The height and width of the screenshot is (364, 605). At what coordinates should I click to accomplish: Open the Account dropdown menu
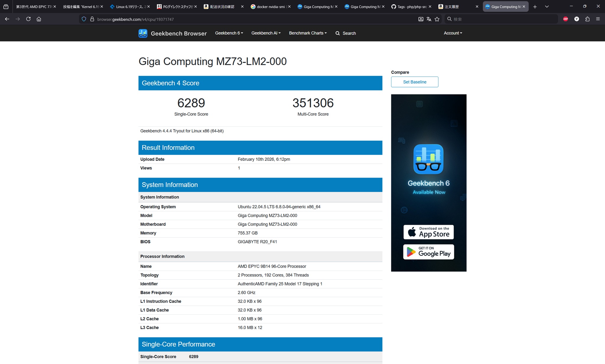click(x=453, y=33)
